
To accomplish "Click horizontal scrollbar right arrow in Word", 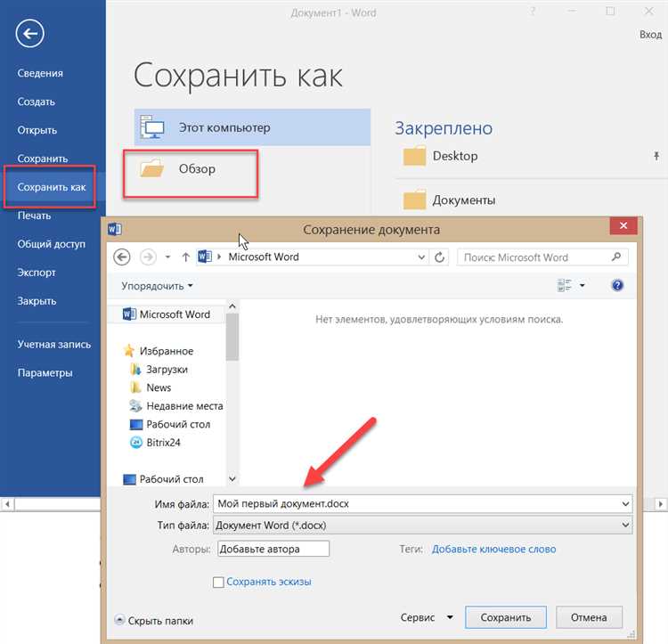I will [x=661, y=504].
